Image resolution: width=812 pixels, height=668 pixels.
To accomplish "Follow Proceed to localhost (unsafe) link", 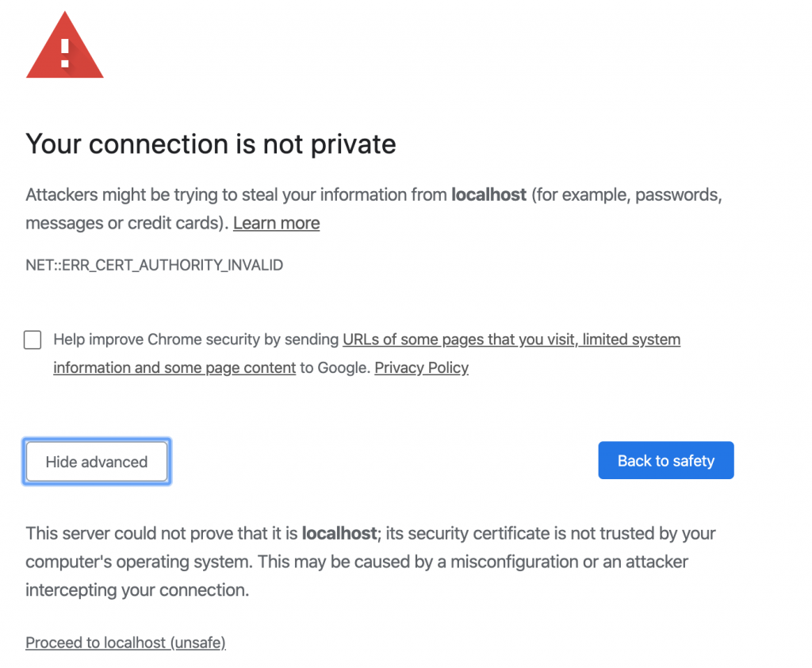I will (x=125, y=643).
